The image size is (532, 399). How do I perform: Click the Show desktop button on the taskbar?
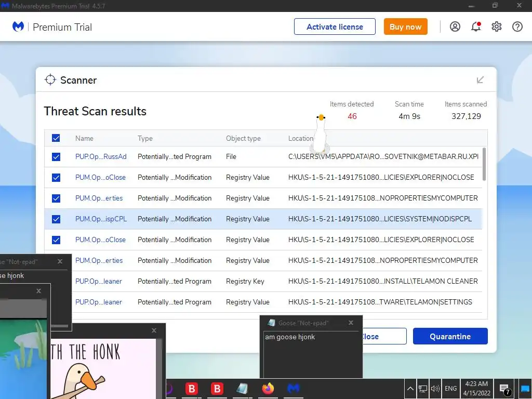point(526,389)
